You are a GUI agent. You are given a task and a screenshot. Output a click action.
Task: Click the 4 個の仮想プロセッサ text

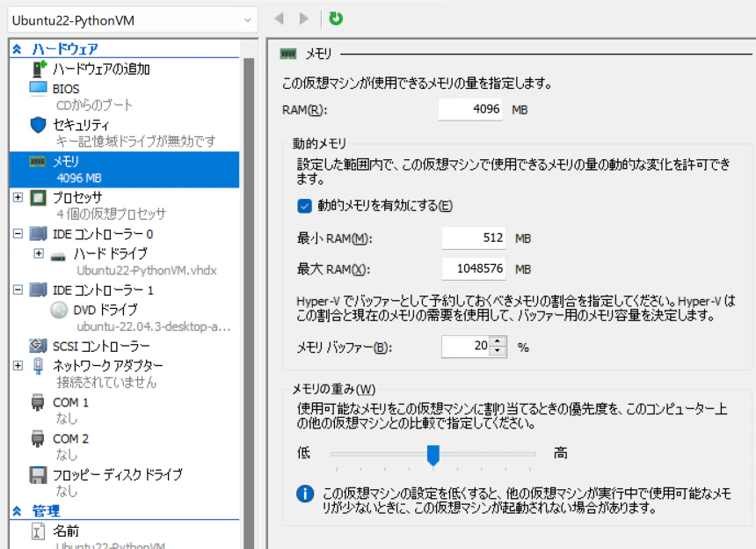click(x=111, y=214)
